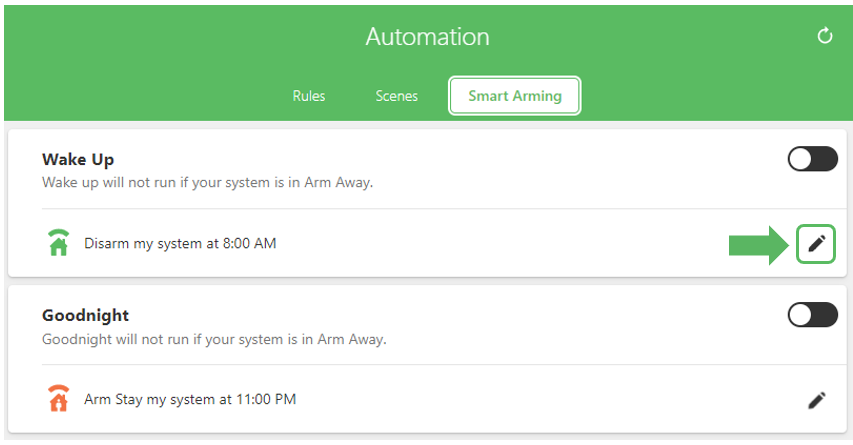Click the Automation page title
Viewport: 853px width, 445px height.
click(428, 36)
